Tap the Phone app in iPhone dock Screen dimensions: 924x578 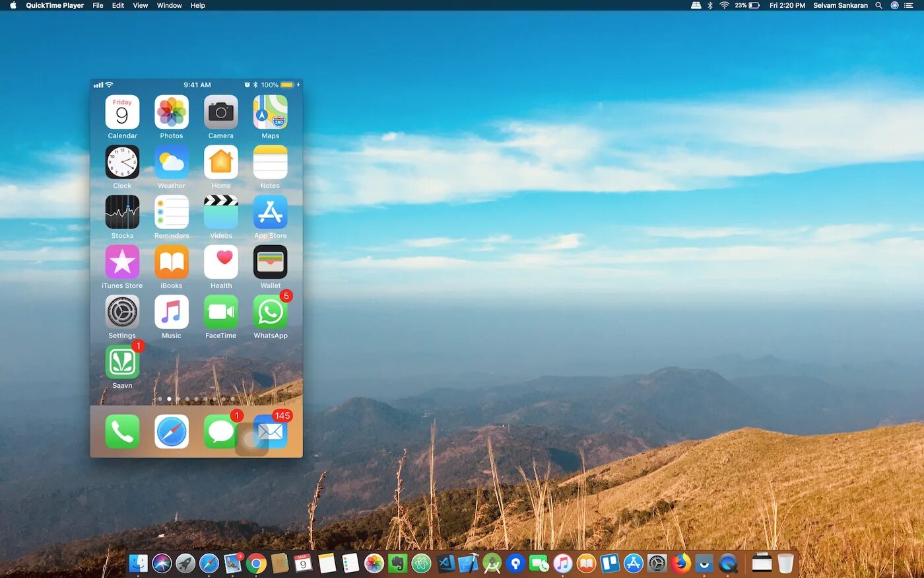click(x=122, y=432)
